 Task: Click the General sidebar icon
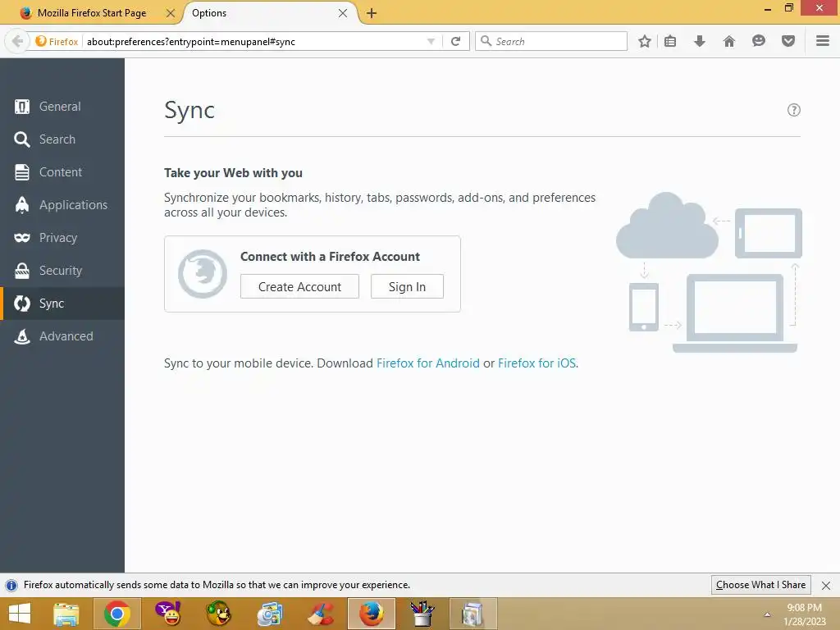(x=22, y=107)
